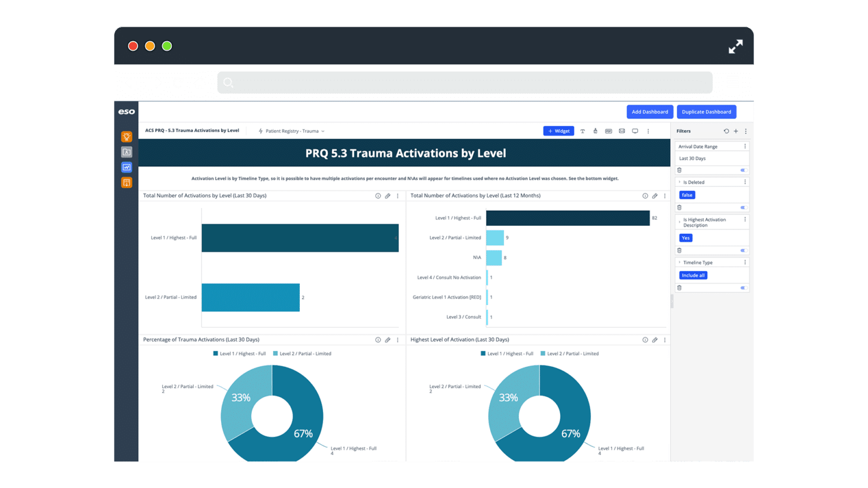Viewport: 868px width, 488px height.
Task: Click the text tool icon next to Widget
Action: point(583,131)
